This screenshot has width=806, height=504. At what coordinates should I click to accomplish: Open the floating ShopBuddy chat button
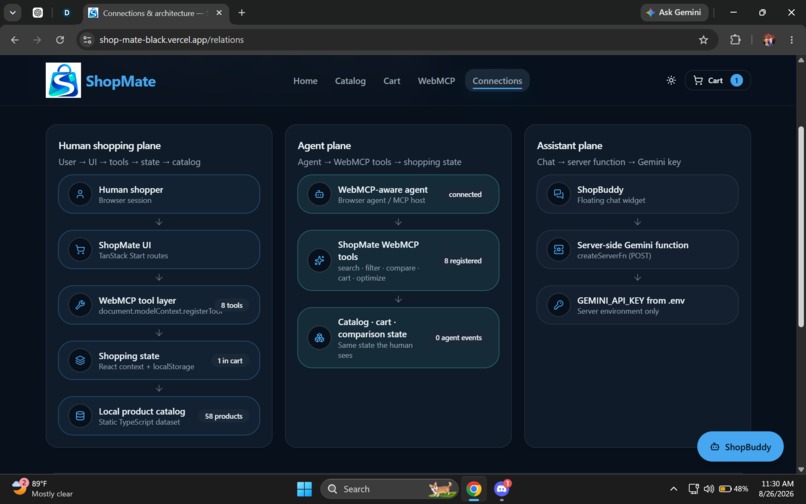coord(740,447)
